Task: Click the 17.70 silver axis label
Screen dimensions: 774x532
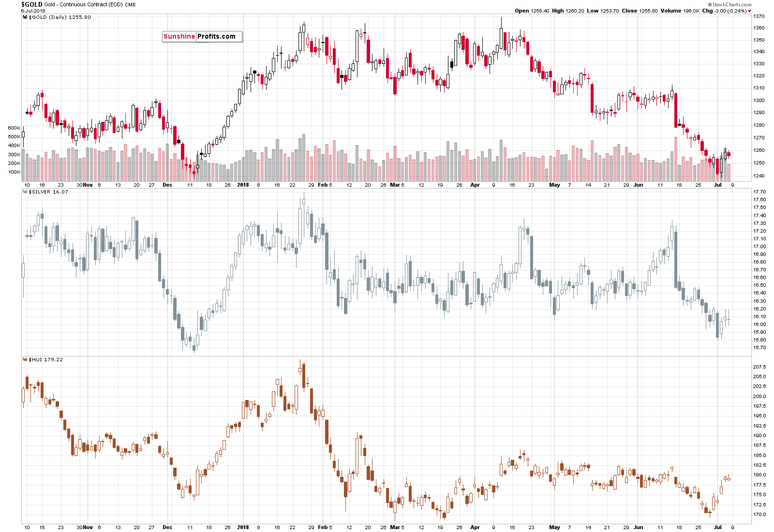Action: (x=759, y=192)
